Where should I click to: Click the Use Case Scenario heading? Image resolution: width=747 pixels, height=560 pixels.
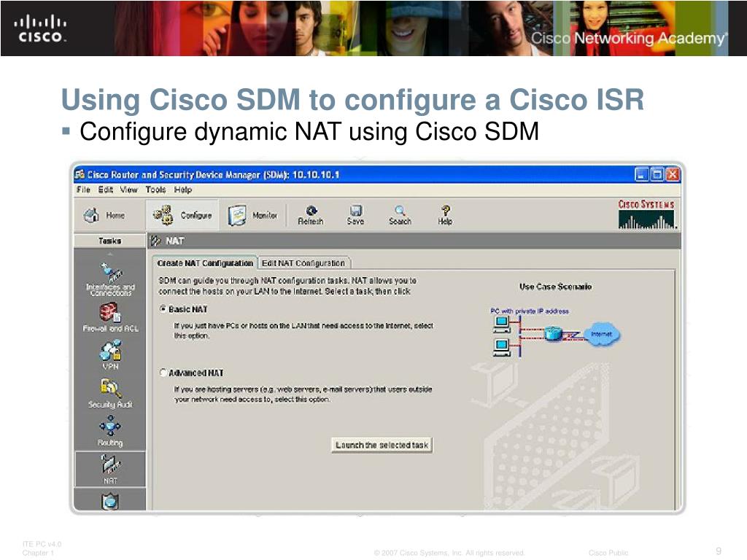click(x=555, y=287)
